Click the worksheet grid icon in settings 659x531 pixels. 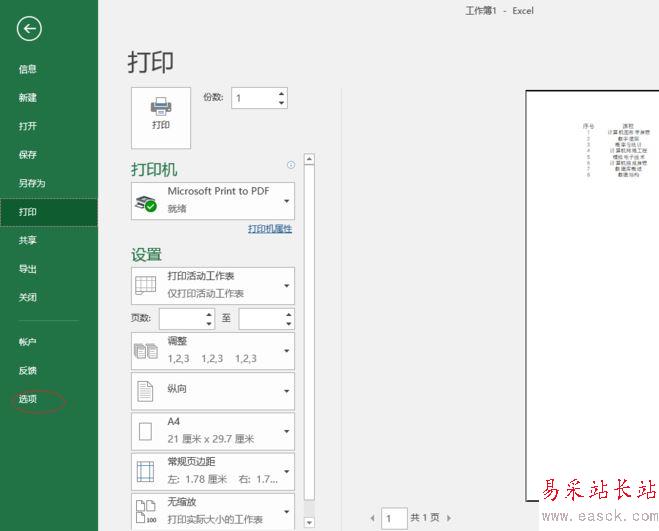click(x=145, y=285)
